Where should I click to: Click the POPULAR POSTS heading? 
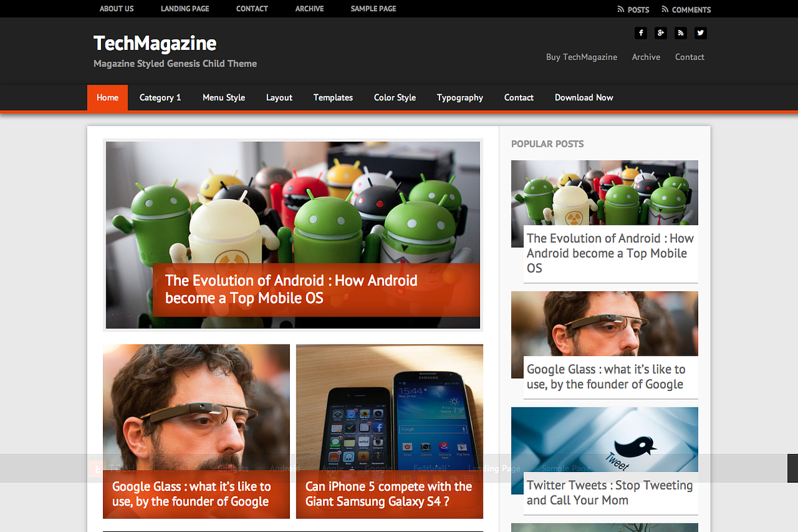click(x=547, y=144)
